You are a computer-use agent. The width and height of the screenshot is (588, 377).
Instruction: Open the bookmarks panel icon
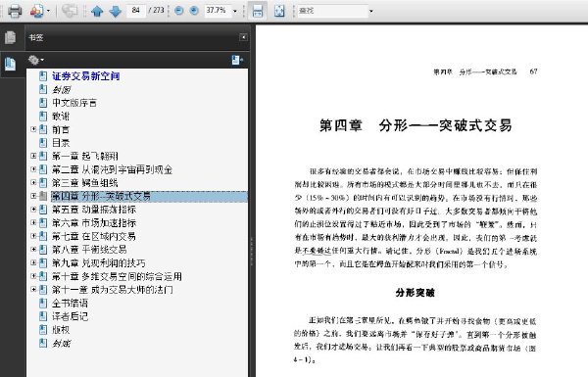click(x=11, y=64)
